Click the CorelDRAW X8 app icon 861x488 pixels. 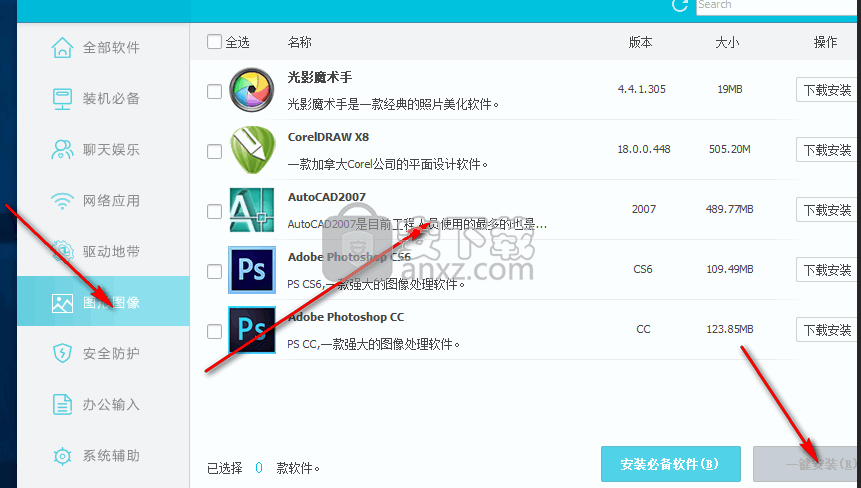tap(251, 150)
